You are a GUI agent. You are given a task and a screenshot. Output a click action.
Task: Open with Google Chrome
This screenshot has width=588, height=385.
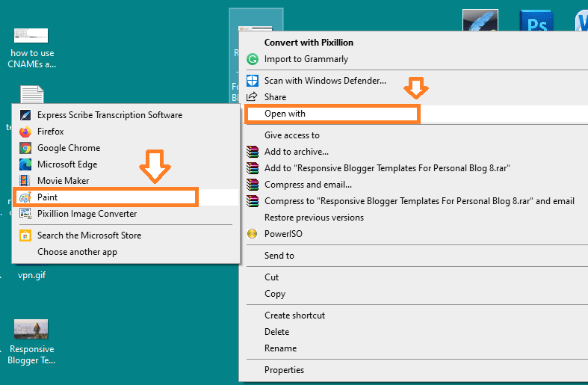(x=126, y=148)
